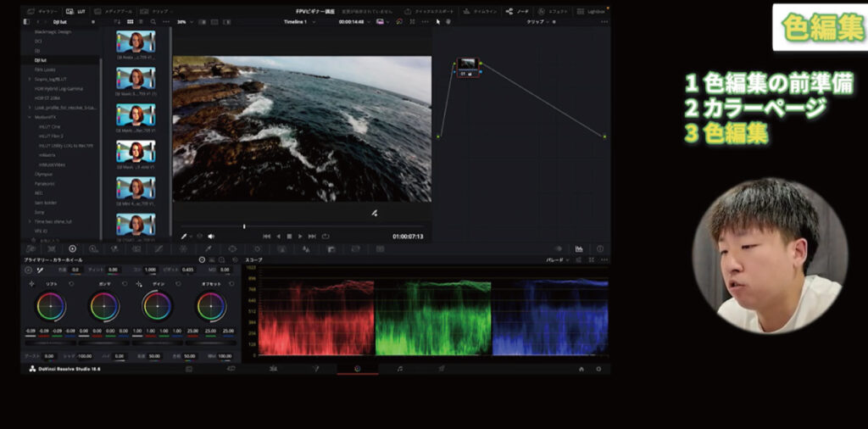Image resolution: width=868 pixels, height=429 pixels.
Task: Open the Timeline 1 dropdown
Action: coord(299,21)
